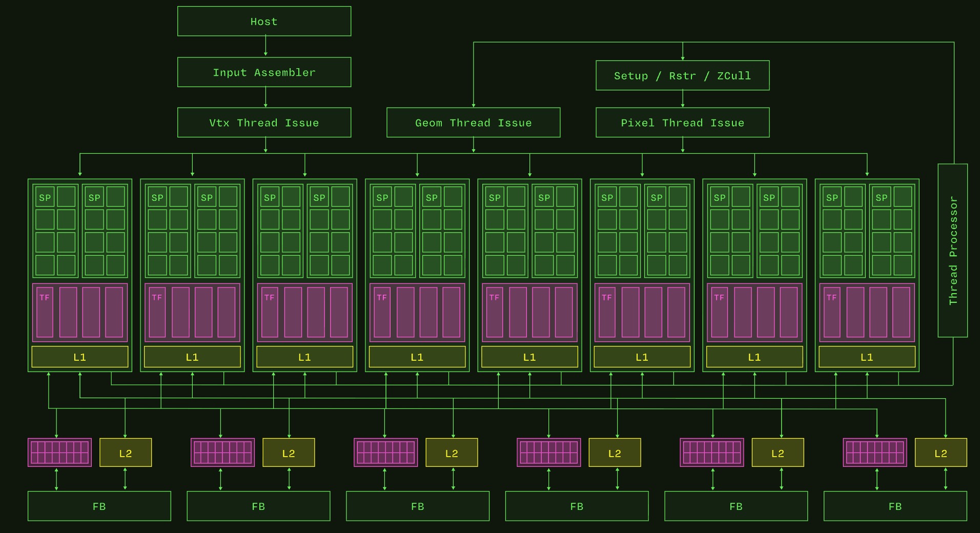Click the TF unit in the leftmost cluster
This screenshot has width=980, height=533.
(x=45, y=312)
